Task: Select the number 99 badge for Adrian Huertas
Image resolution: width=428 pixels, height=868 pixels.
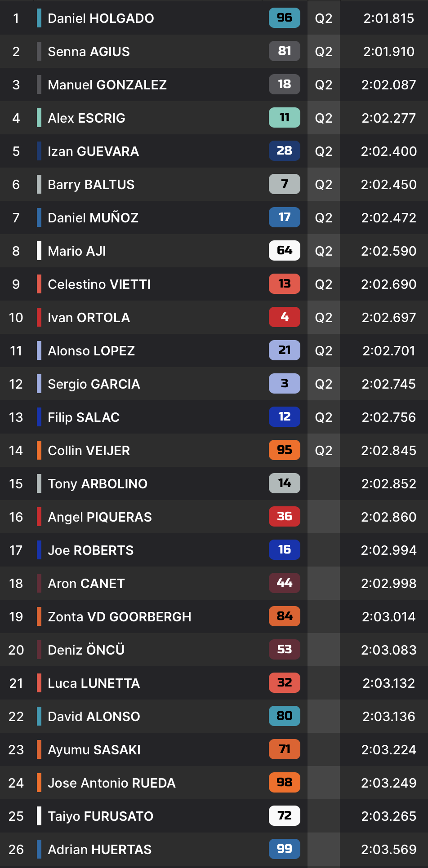Action: point(285,849)
